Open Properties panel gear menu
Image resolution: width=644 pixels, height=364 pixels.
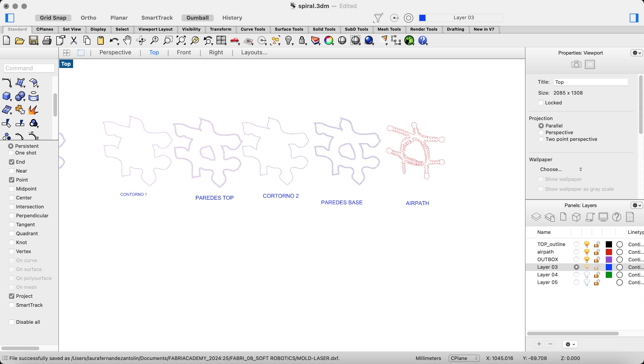pyautogui.click(x=636, y=53)
